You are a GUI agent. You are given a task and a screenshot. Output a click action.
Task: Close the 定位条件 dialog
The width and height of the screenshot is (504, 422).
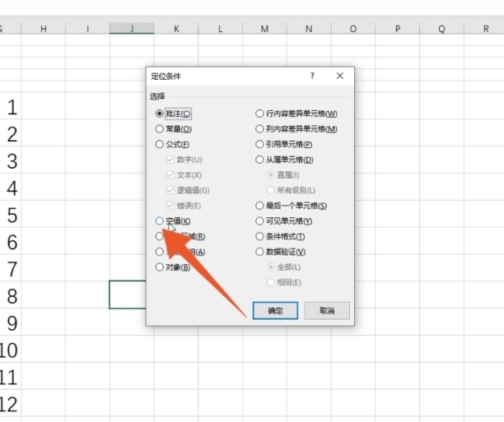[339, 76]
